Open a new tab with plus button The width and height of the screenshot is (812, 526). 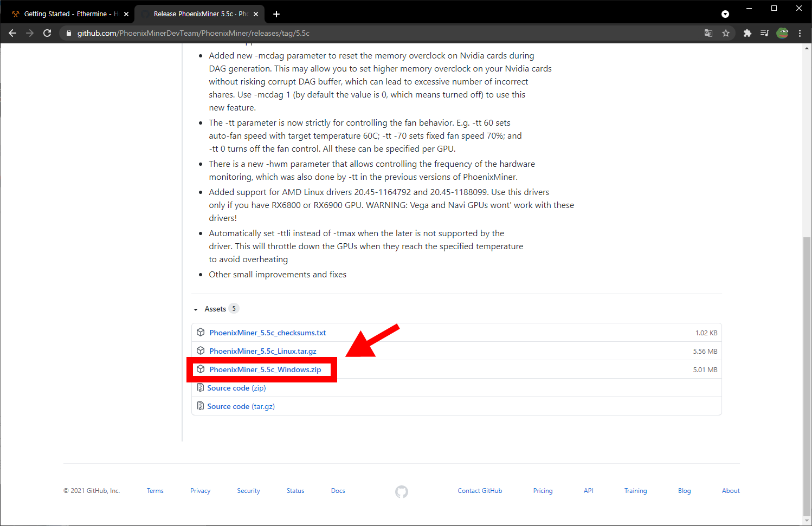[x=276, y=14]
